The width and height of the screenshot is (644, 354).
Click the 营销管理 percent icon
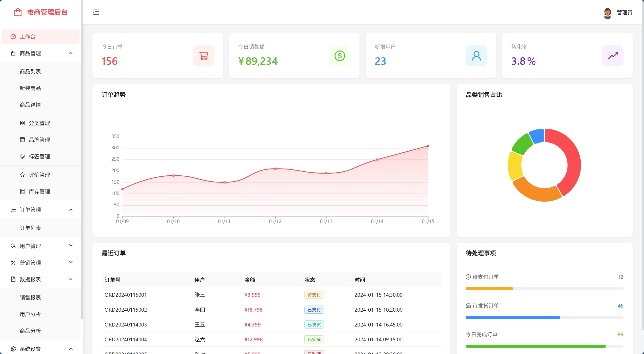[x=13, y=263]
